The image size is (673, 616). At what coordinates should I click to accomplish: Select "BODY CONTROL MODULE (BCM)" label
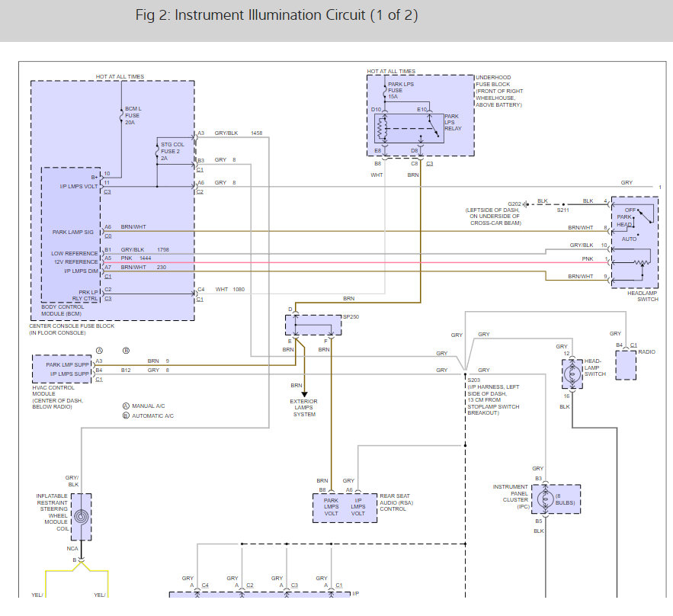point(62,310)
